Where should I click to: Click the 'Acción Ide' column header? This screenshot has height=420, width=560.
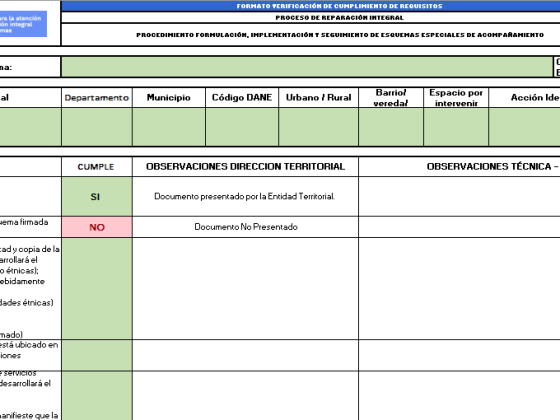524,98
